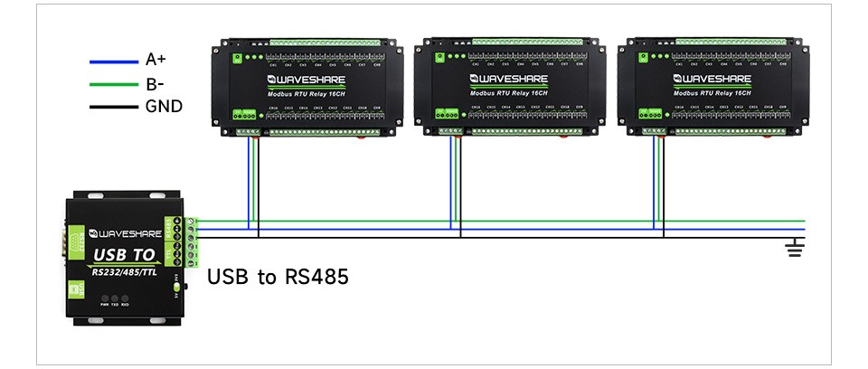Select the middle Modbus RTU Relay module

pyautogui.click(x=510, y=88)
